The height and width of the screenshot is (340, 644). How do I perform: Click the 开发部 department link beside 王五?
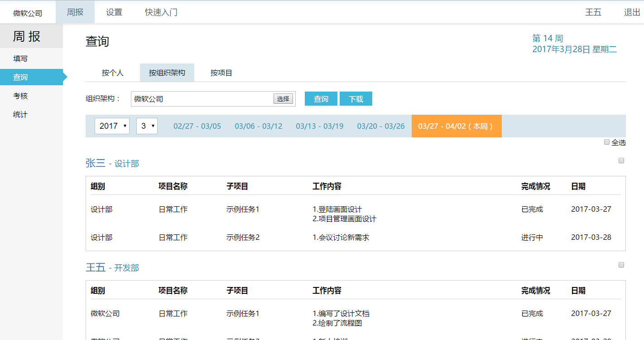tap(127, 268)
